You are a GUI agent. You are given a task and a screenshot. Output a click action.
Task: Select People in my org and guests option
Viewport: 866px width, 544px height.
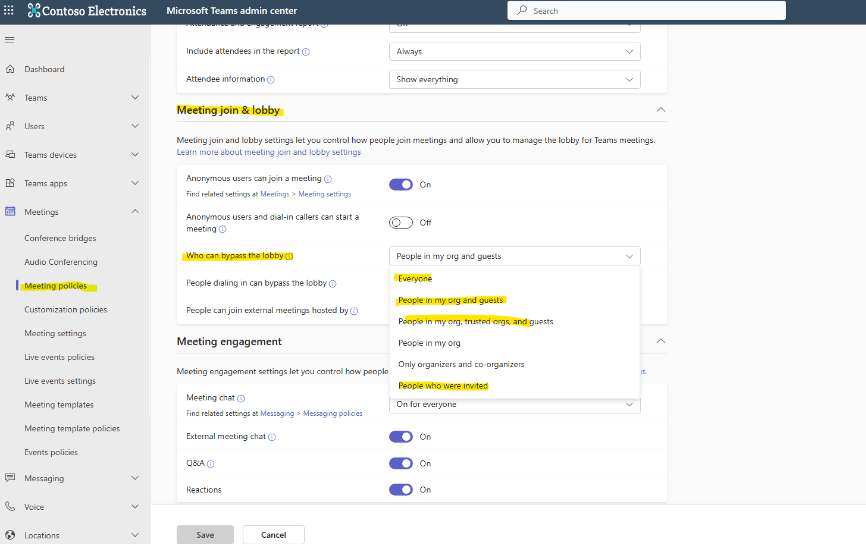pos(515,300)
